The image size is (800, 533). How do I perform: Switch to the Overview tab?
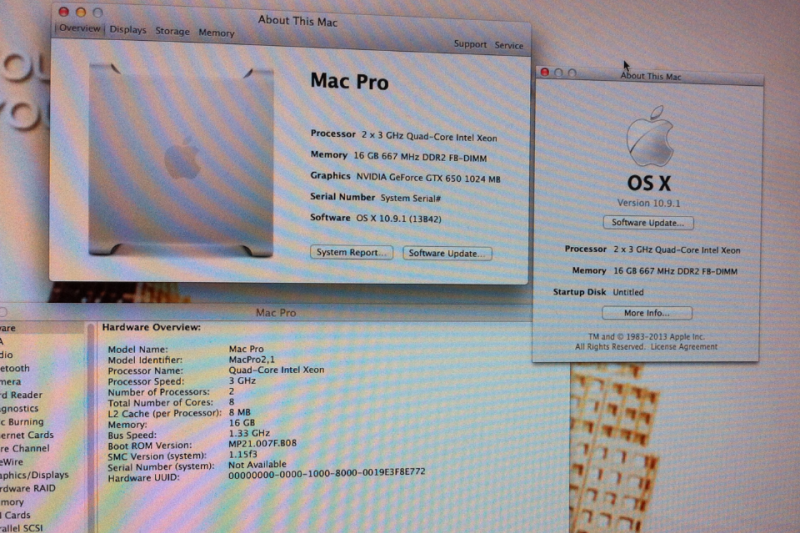point(80,29)
